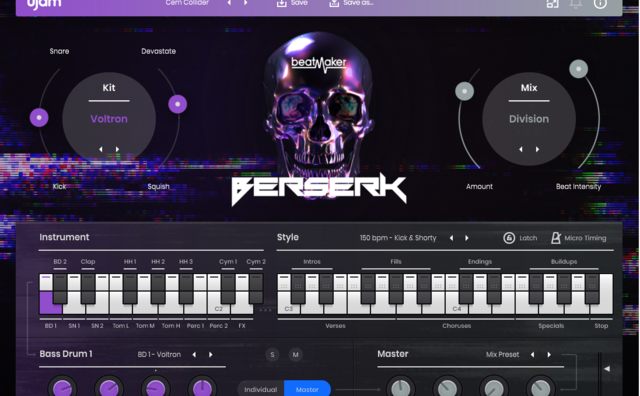Select previous Style with left arrow

tap(451, 238)
